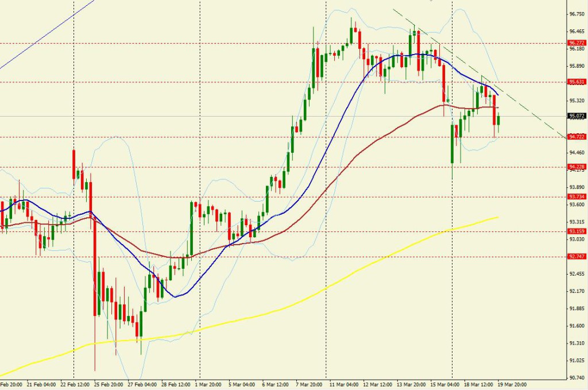This screenshot has width=588, height=390.
Task: Select the 92.747 red price level label
Action: point(576,257)
